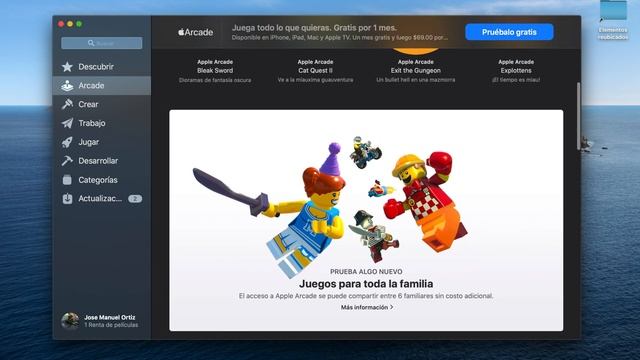This screenshot has height=360, width=640.
Task: Open the Explottens game entry
Action: pyautogui.click(x=516, y=71)
